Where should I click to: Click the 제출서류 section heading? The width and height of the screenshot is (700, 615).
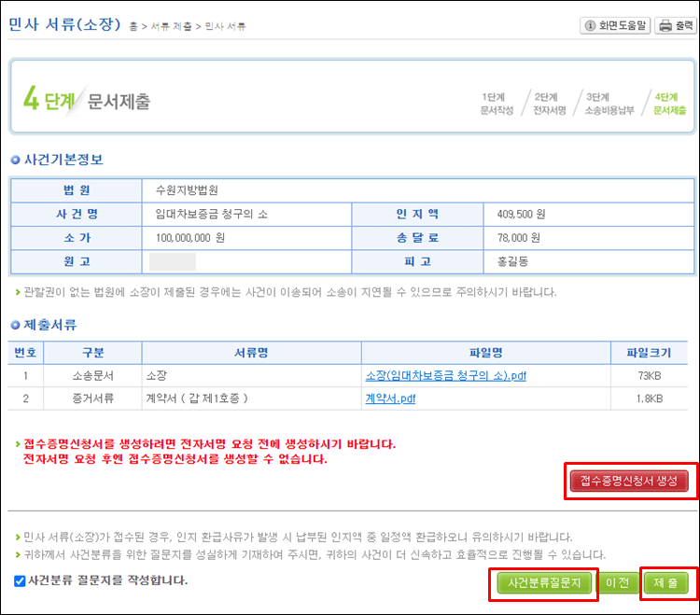pos(50,325)
